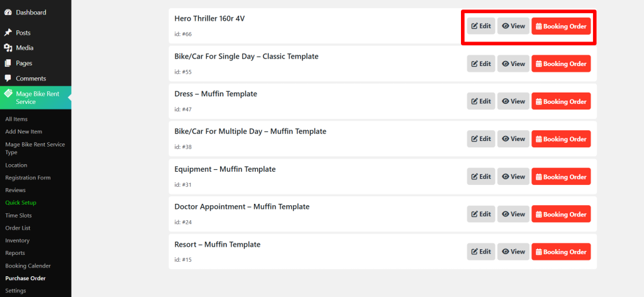Screen dimensions: 644x297
Task: Click calendar icon on Resort Booking Order button
Action: [x=539, y=252]
